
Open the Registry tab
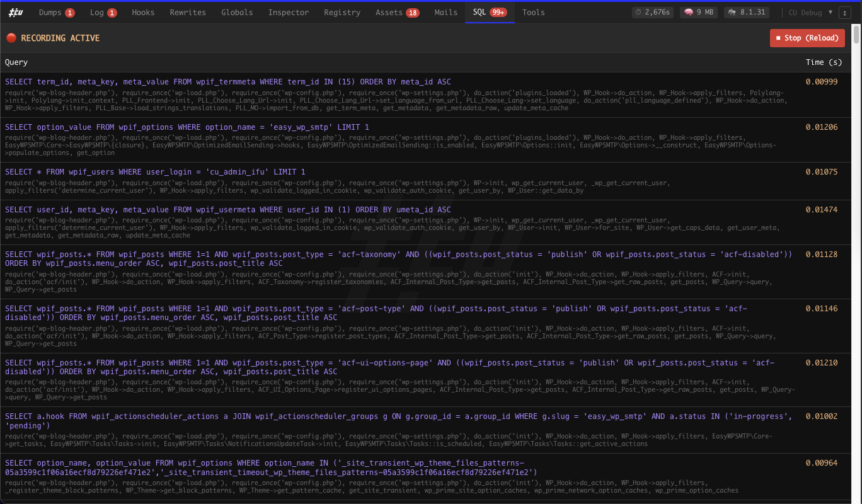point(342,12)
